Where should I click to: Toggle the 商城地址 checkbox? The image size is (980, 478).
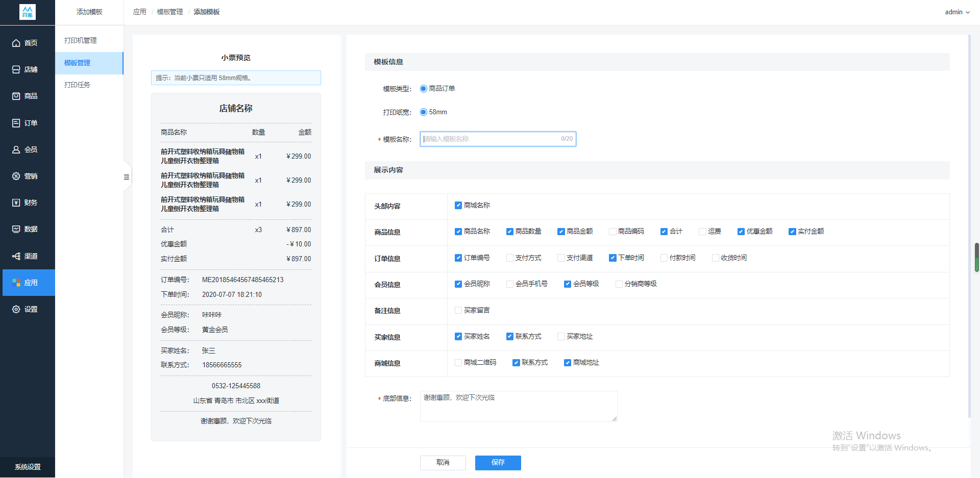tap(568, 363)
